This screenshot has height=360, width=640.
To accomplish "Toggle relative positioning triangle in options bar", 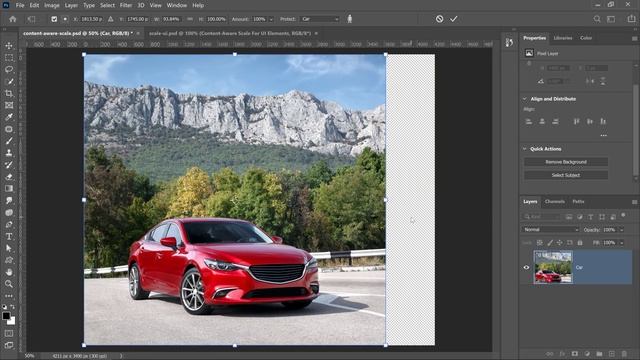I will [x=110, y=19].
